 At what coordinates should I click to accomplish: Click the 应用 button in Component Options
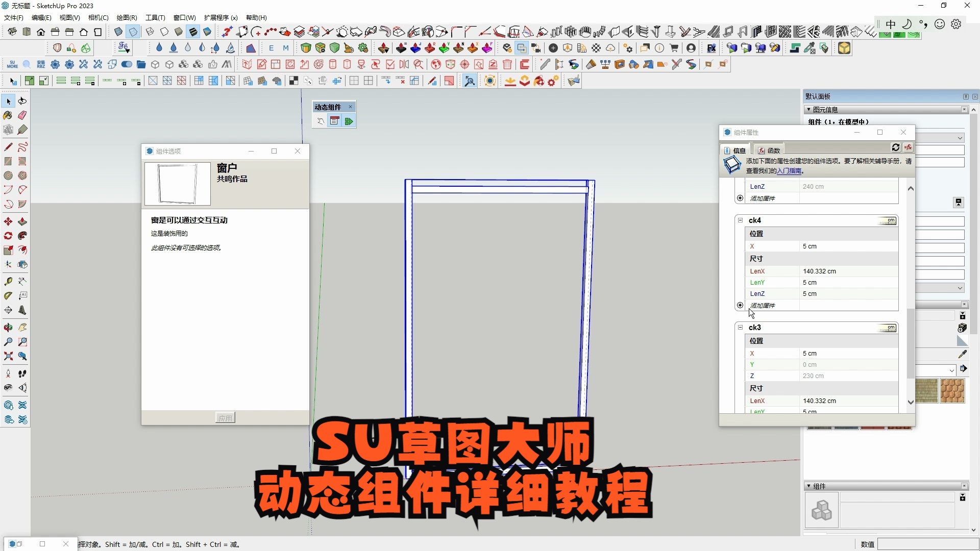225,418
